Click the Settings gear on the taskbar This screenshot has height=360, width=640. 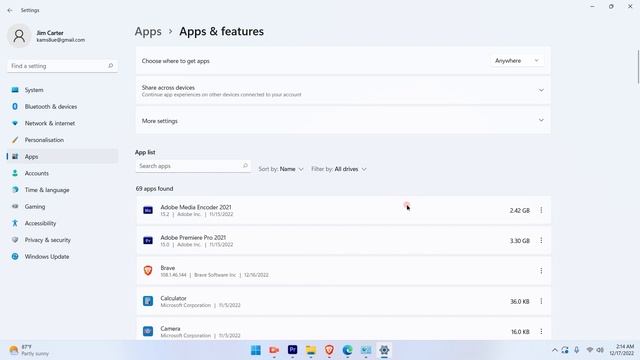click(384, 350)
